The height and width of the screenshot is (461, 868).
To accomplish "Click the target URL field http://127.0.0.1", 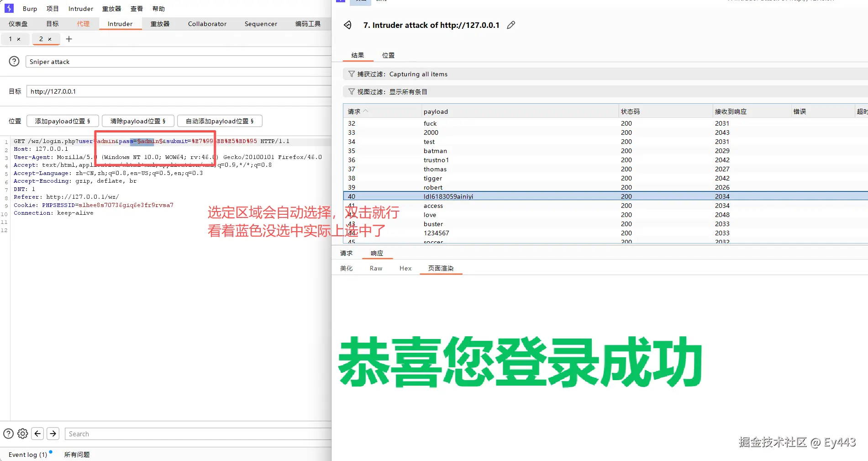I will pos(179,91).
